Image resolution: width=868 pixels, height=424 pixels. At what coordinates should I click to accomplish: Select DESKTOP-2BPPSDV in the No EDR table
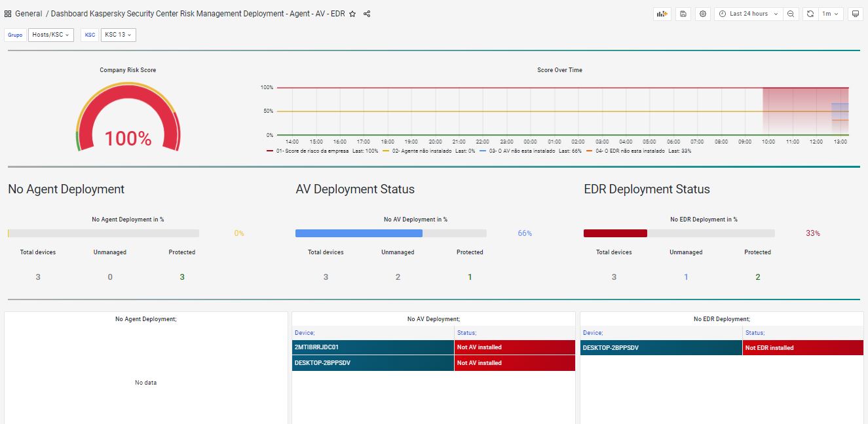[661, 348]
